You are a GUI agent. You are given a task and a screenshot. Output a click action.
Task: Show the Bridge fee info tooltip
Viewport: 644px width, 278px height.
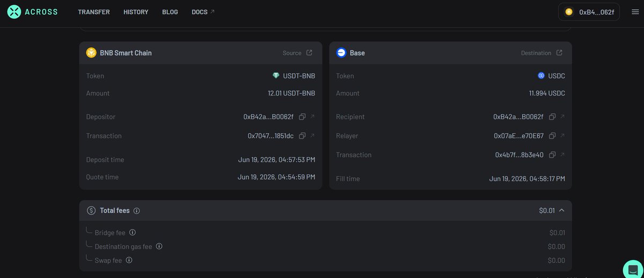pyautogui.click(x=133, y=232)
